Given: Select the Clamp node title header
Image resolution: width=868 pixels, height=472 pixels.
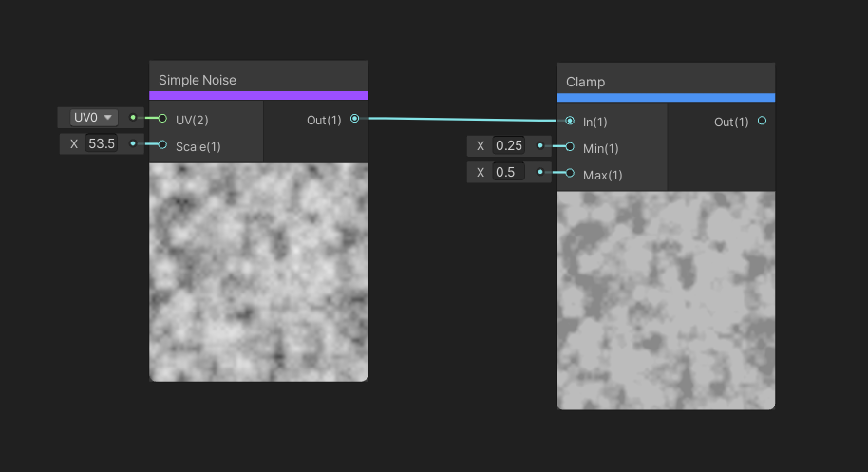Looking at the screenshot, I should (586, 82).
